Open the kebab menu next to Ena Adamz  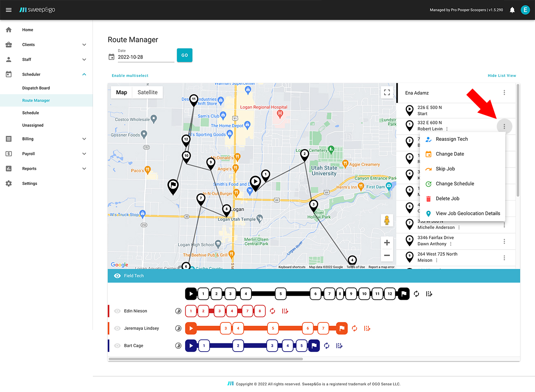coord(504,93)
